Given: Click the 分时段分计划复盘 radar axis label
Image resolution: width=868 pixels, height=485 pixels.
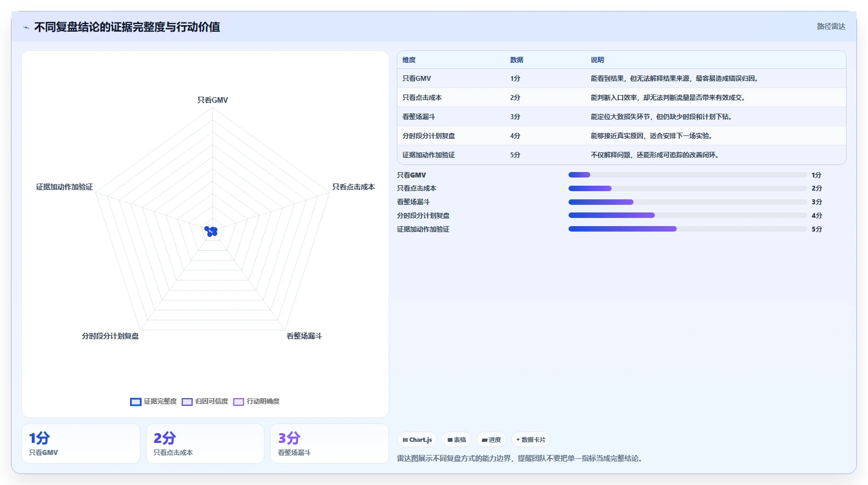Looking at the screenshot, I should pos(110,336).
